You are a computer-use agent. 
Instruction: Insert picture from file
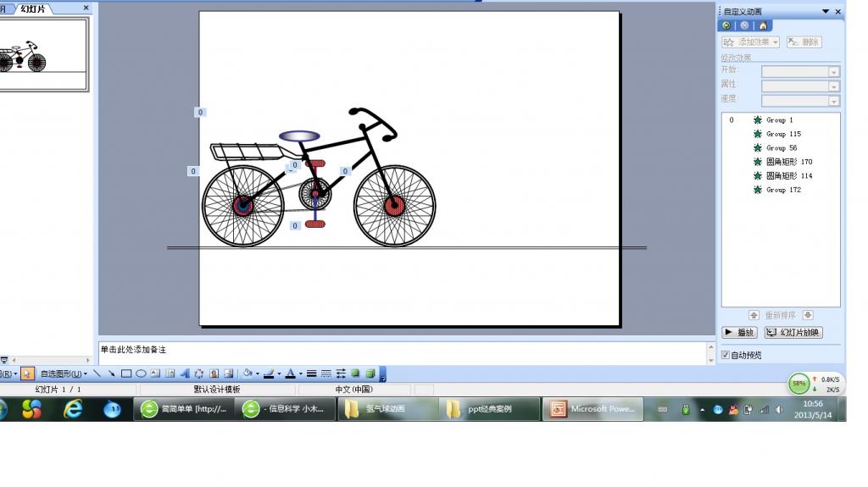click(x=229, y=374)
